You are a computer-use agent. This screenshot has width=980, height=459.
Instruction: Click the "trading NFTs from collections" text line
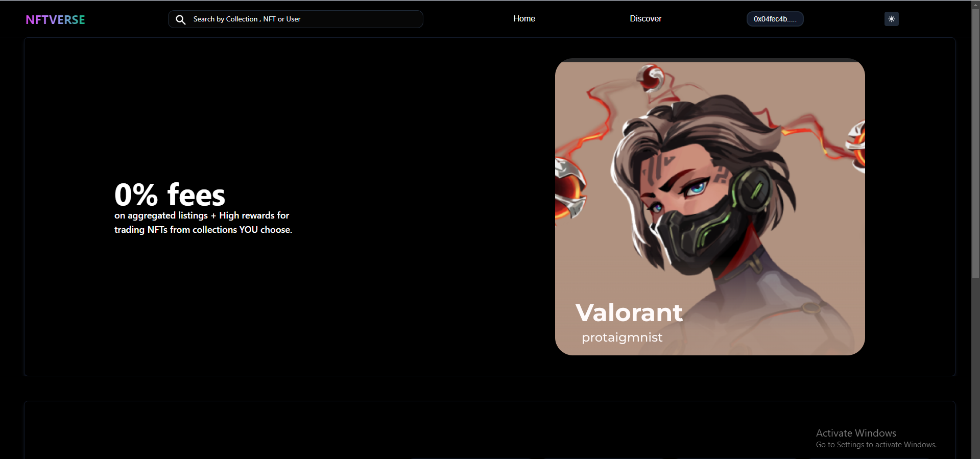[x=203, y=230]
